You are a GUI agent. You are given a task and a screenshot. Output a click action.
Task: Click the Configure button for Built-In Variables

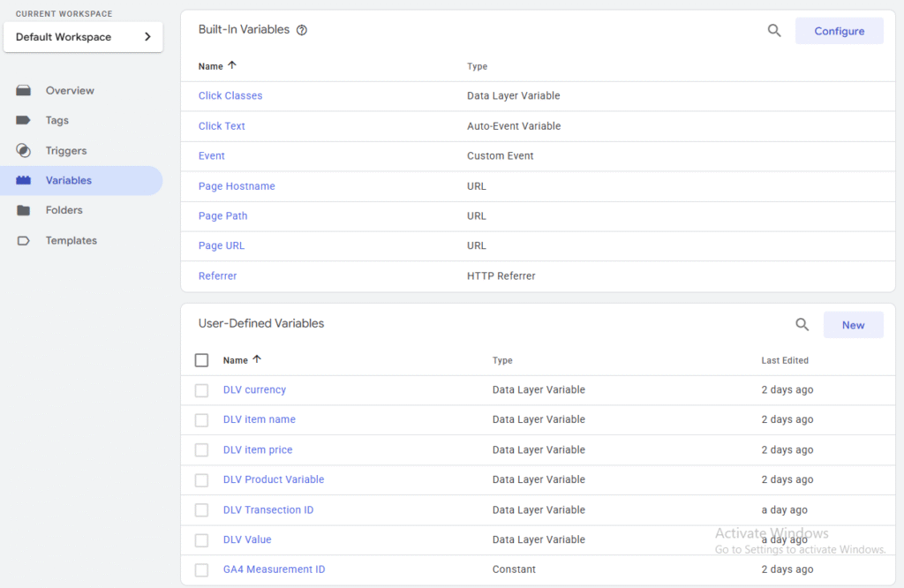[x=839, y=30]
